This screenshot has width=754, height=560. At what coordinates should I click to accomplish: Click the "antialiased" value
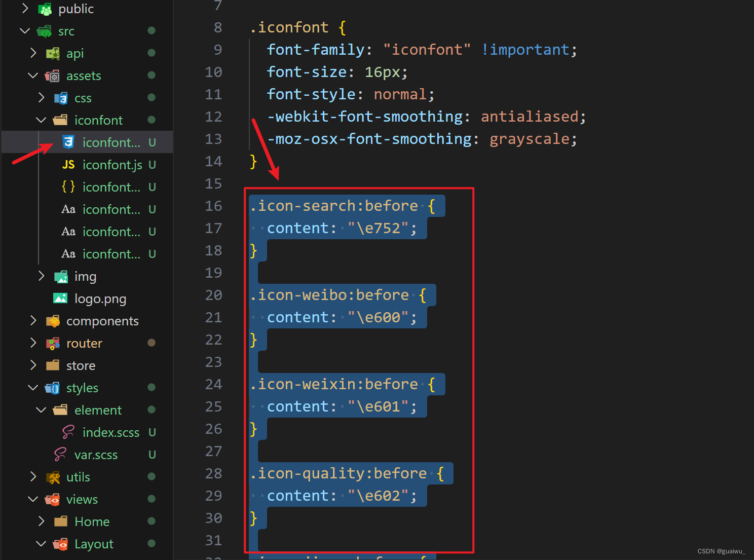[x=530, y=117]
